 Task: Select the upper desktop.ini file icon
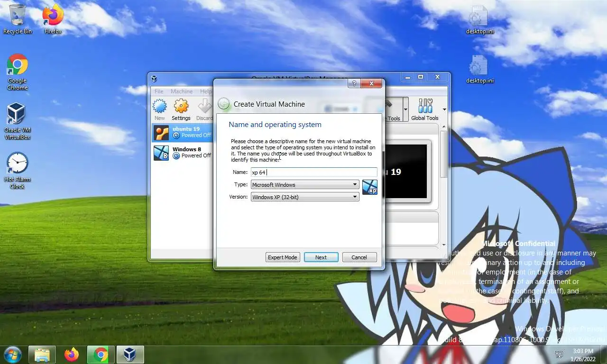point(479,19)
